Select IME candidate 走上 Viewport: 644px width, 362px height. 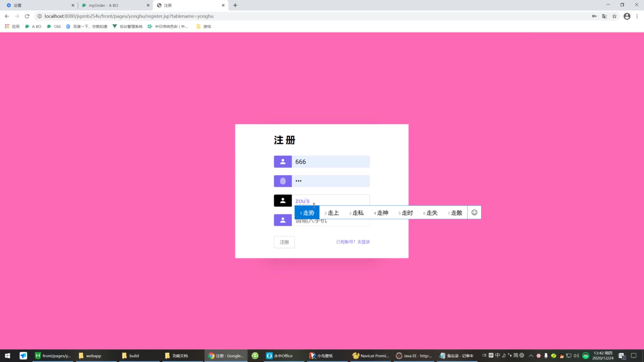coord(332,213)
